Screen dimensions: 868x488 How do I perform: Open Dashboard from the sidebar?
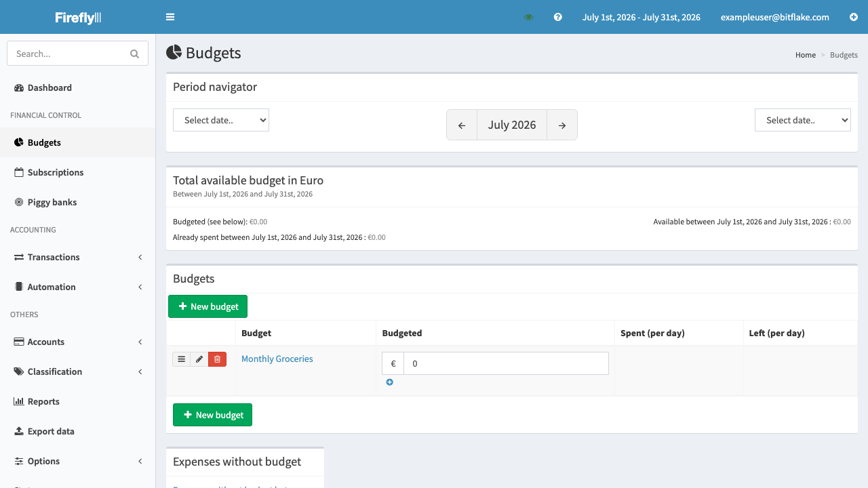tap(78, 87)
